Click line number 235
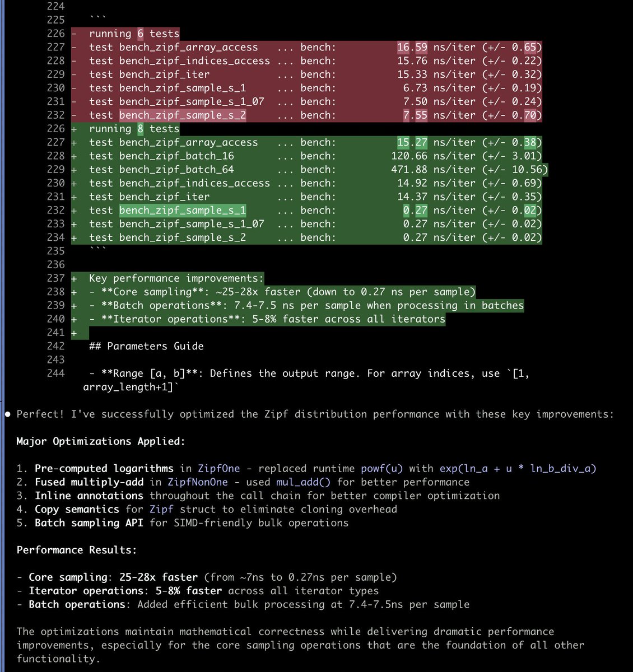The image size is (633, 672). coord(55,251)
